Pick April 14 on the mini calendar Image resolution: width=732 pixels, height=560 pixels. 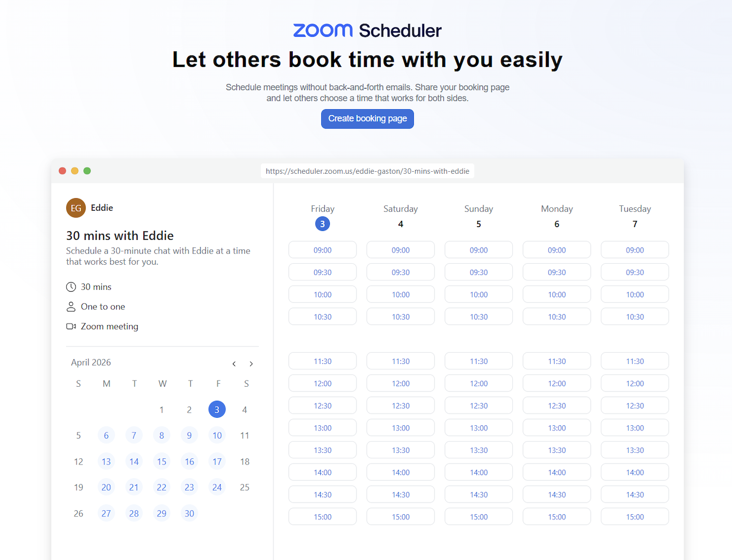(134, 461)
